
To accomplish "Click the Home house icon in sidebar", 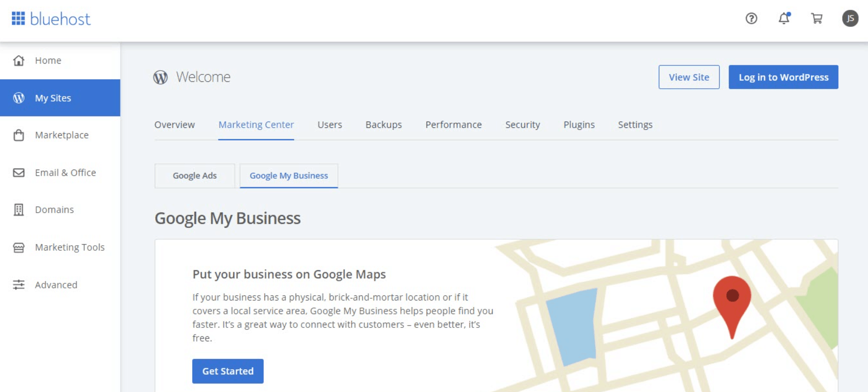I will [19, 60].
